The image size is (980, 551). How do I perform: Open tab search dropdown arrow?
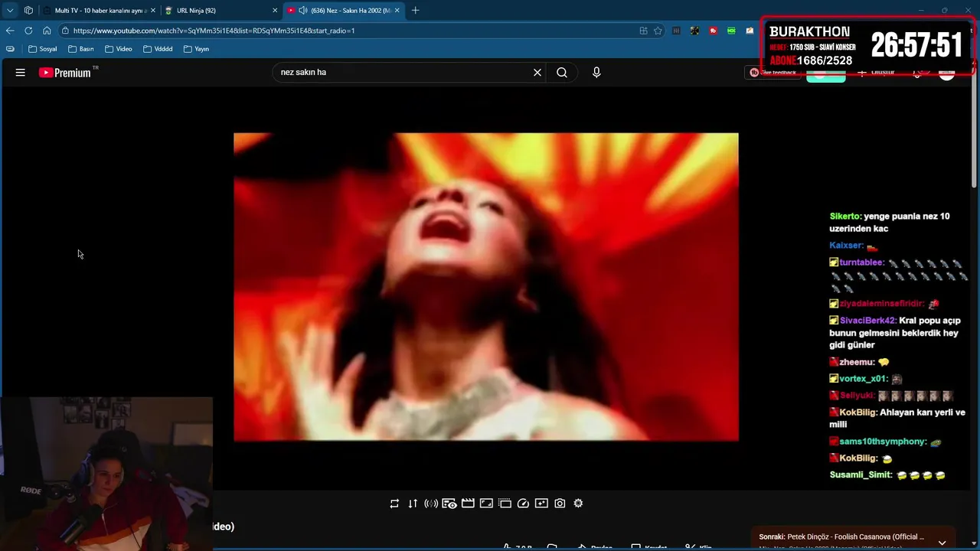pos(10,10)
